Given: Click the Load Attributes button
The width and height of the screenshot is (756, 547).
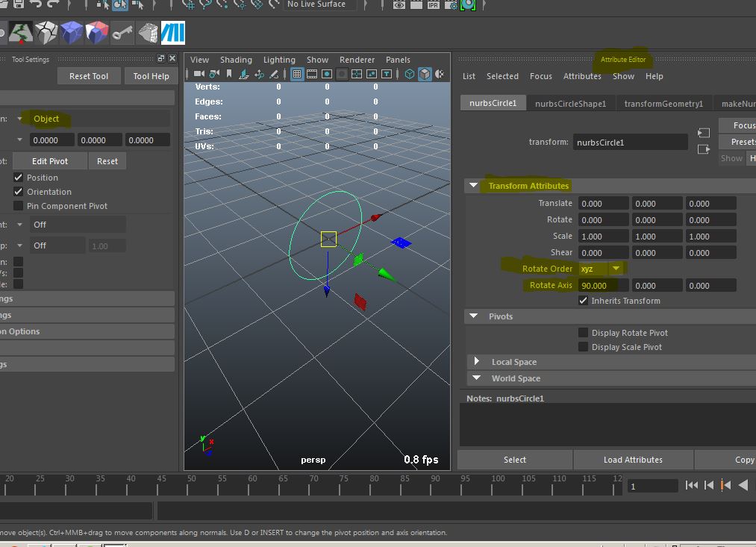Looking at the screenshot, I should coord(633,460).
